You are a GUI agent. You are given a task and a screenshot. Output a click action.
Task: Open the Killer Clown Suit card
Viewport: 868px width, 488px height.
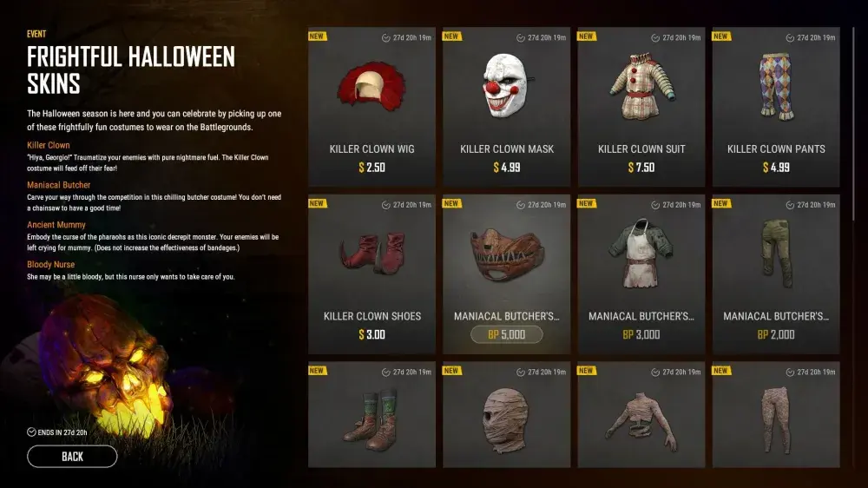click(x=641, y=107)
